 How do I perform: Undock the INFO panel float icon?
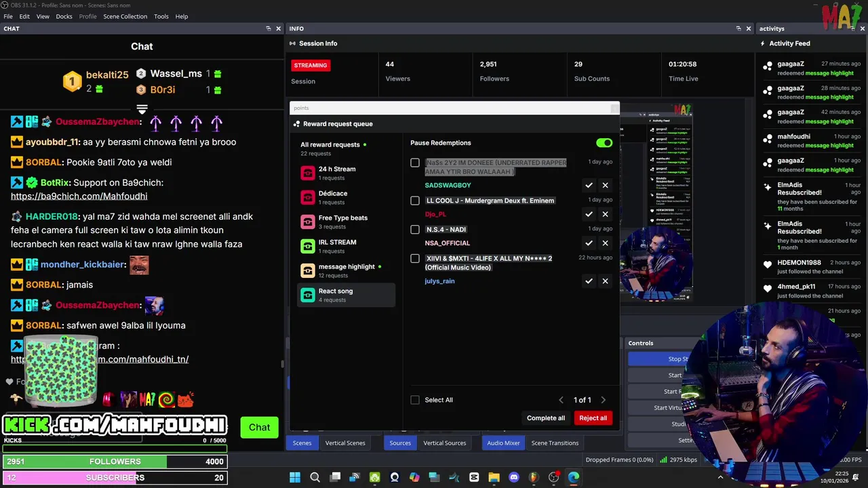(738, 28)
